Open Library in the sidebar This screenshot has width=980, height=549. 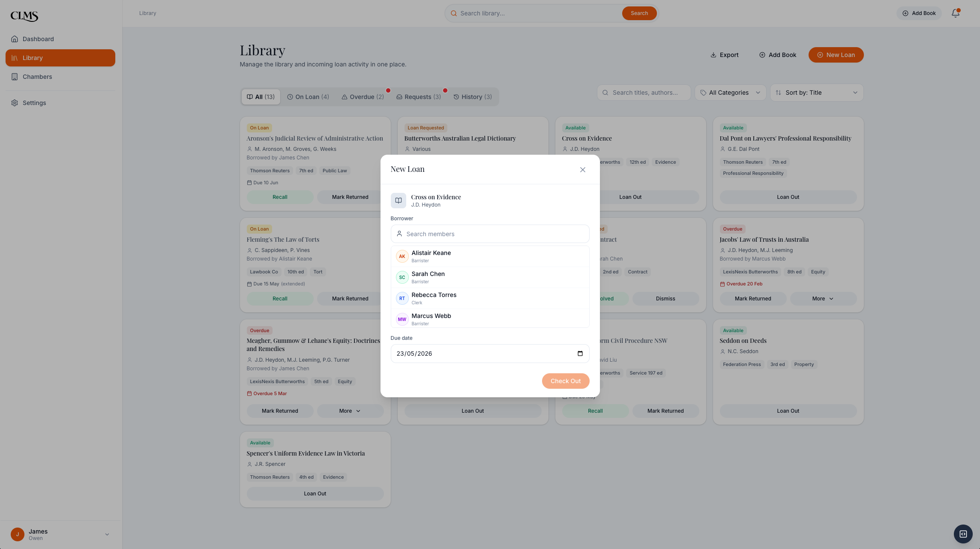[x=60, y=58]
